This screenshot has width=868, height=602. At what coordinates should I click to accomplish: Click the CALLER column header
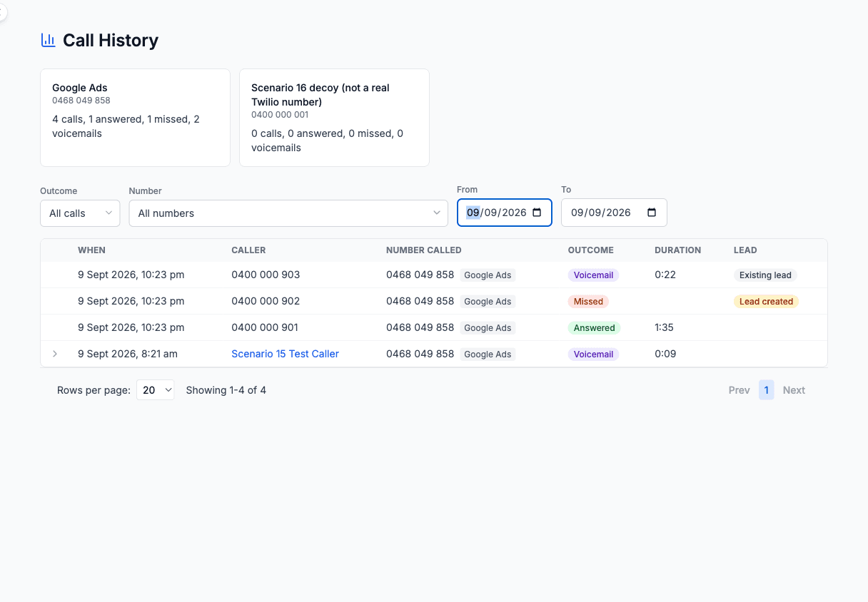tap(248, 250)
